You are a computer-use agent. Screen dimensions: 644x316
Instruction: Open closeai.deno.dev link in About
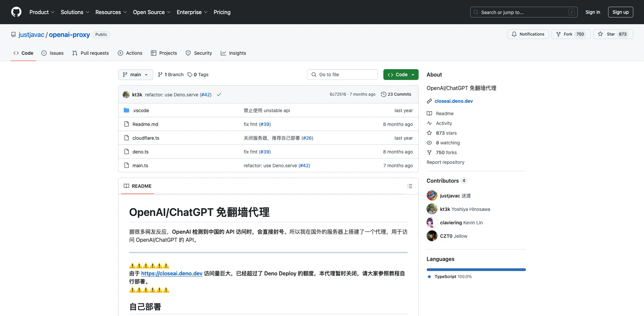tap(453, 101)
